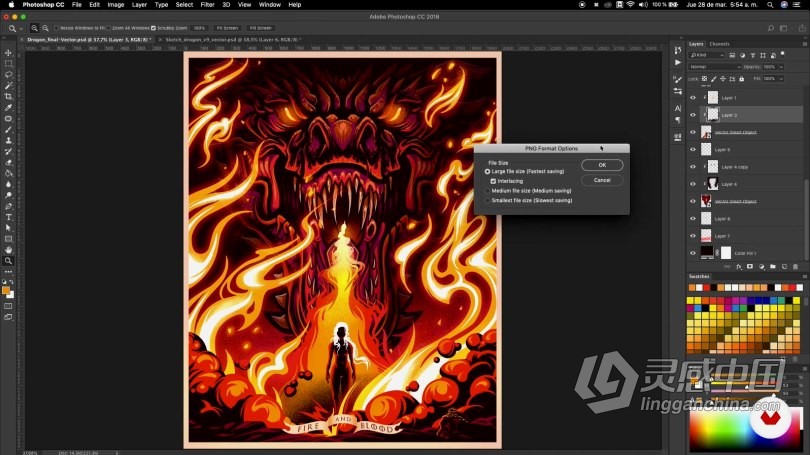Click Create new group folder icon
810x455 pixels.
773,266
